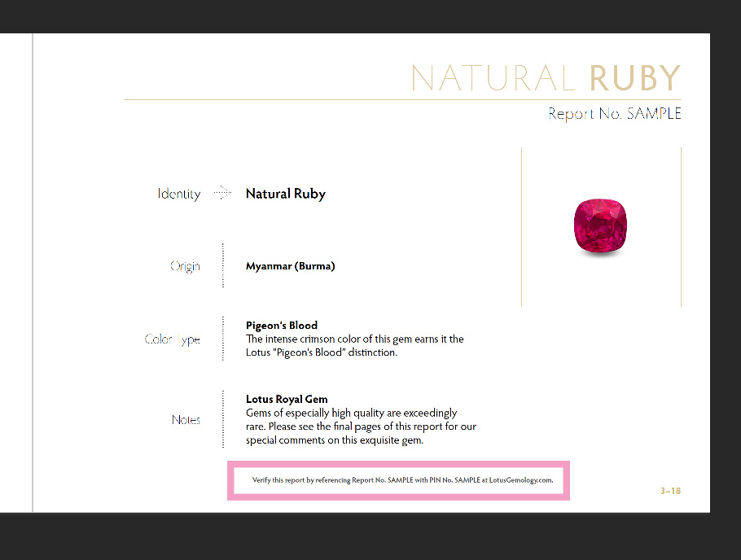Click the 'Pigeon's Blood' bold heading
Viewport: 741px width, 560px height.
click(x=282, y=325)
